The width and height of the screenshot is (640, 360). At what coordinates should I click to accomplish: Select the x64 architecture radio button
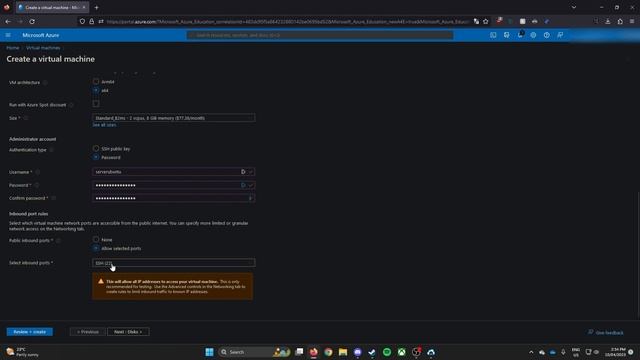point(96,90)
